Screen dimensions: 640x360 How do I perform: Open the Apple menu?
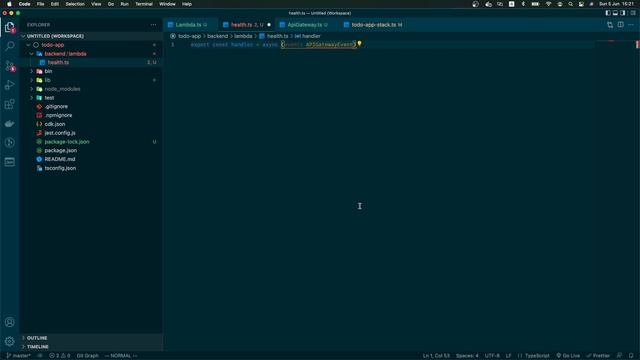point(9,4)
